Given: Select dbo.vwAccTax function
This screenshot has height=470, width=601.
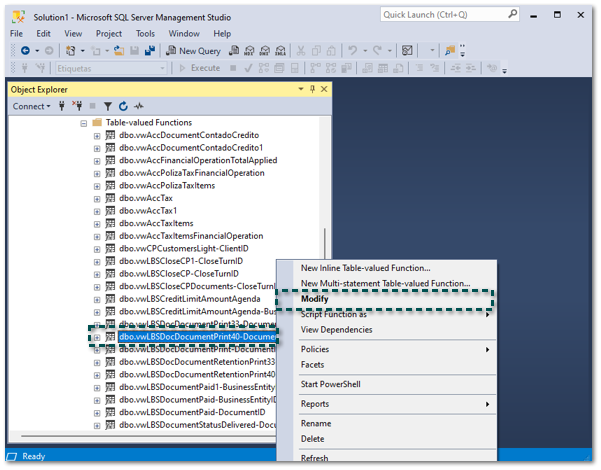Looking at the screenshot, I should coord(146,199).
